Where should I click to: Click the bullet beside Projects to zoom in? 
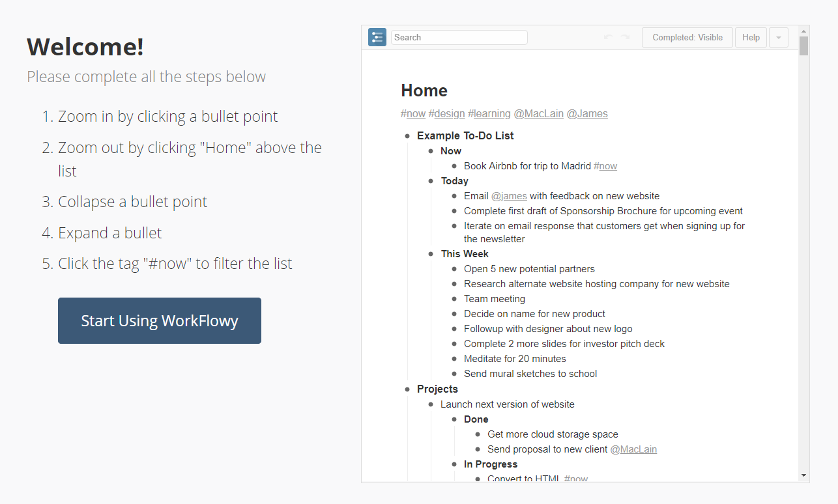click(x=407, y=389)
